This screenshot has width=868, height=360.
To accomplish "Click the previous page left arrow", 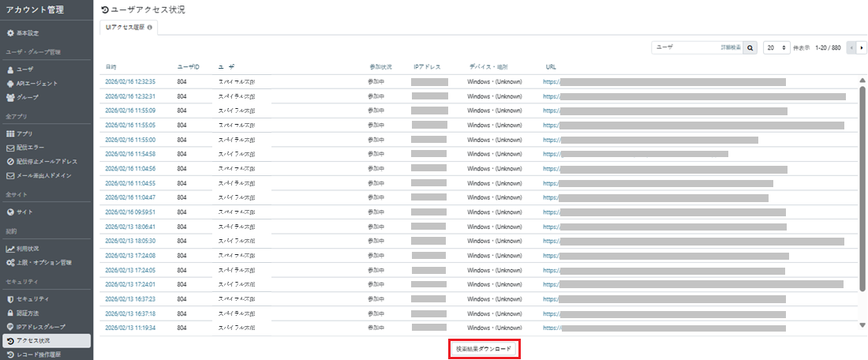I will coord(851,47).
